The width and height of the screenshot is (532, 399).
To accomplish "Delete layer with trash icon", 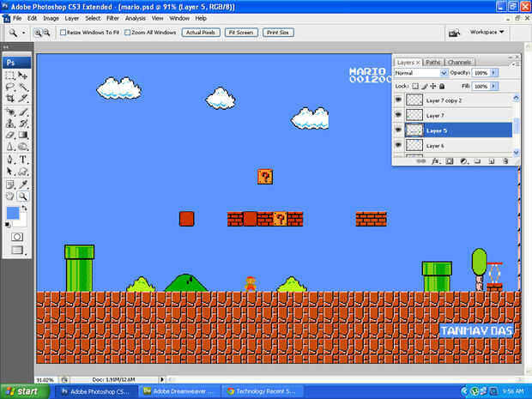I will (x=505, y=161).
